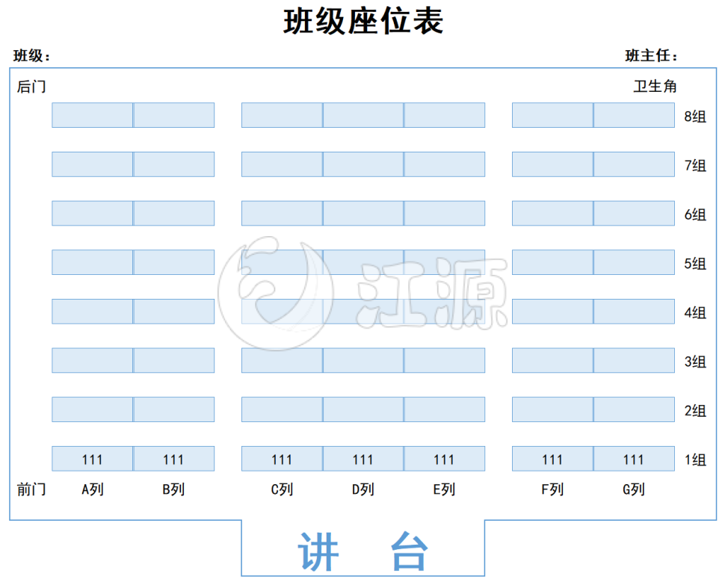Image resolution: width=725 pixels, height=588 pixels.
Task: Click the 讲台 podium text
Action: click(x=363, y=551)
